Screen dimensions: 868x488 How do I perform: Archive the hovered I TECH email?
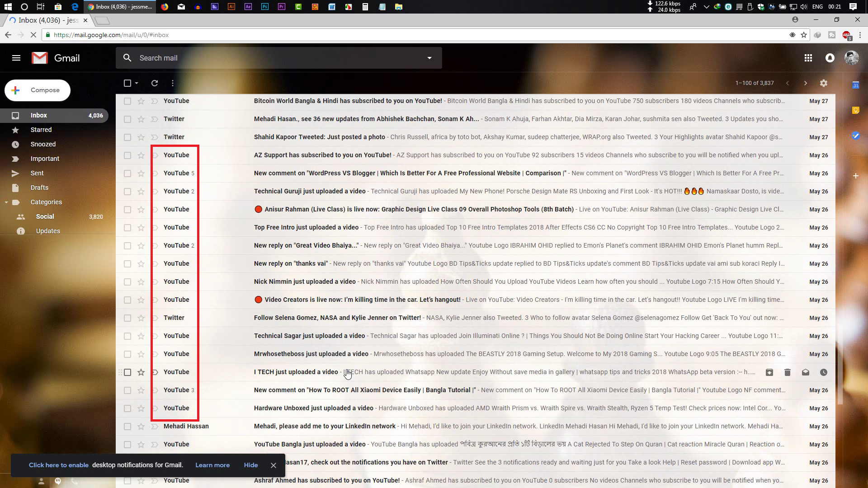click(x=769, y=372)
